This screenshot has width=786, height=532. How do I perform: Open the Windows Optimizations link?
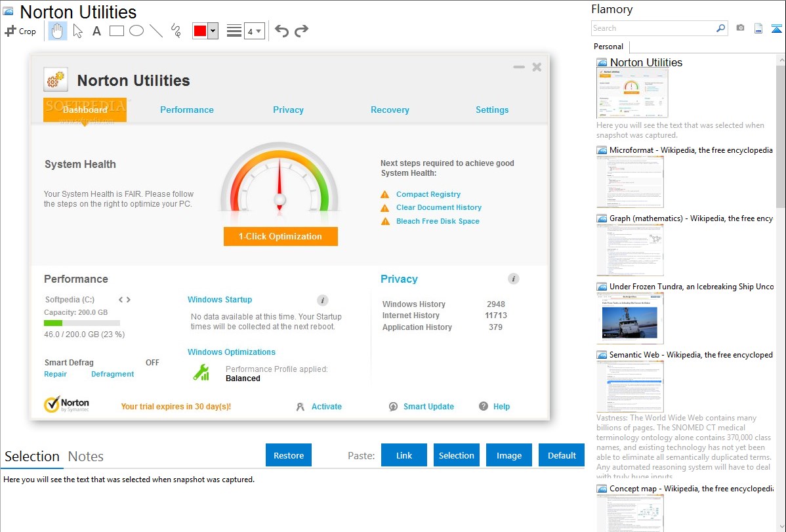[x=232, y=352]
